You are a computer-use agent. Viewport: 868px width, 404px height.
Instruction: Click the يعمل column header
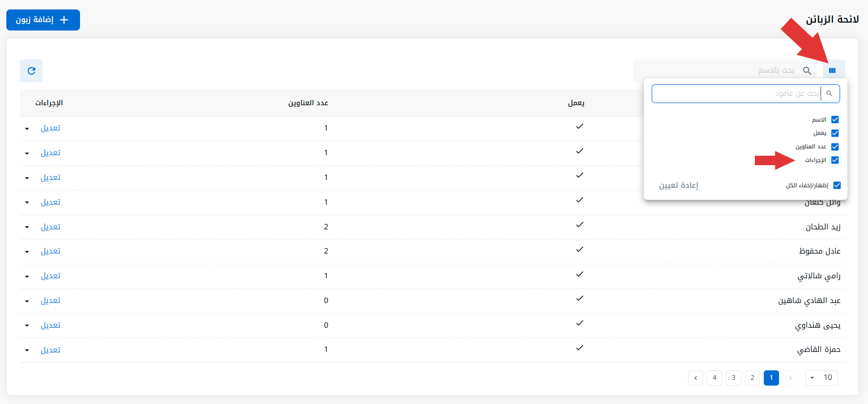pos(576,103)
